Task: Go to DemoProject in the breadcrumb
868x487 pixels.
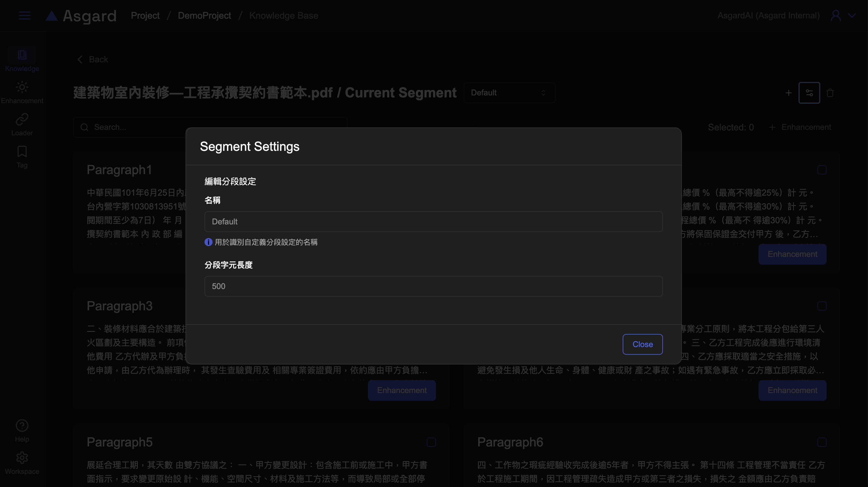Action: 204,16
